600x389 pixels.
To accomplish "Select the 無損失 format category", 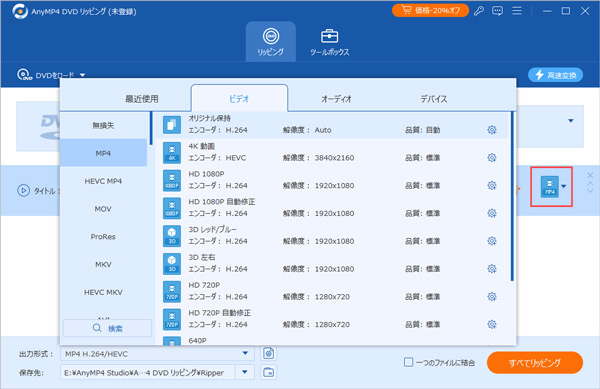I will tap(103, 125).
